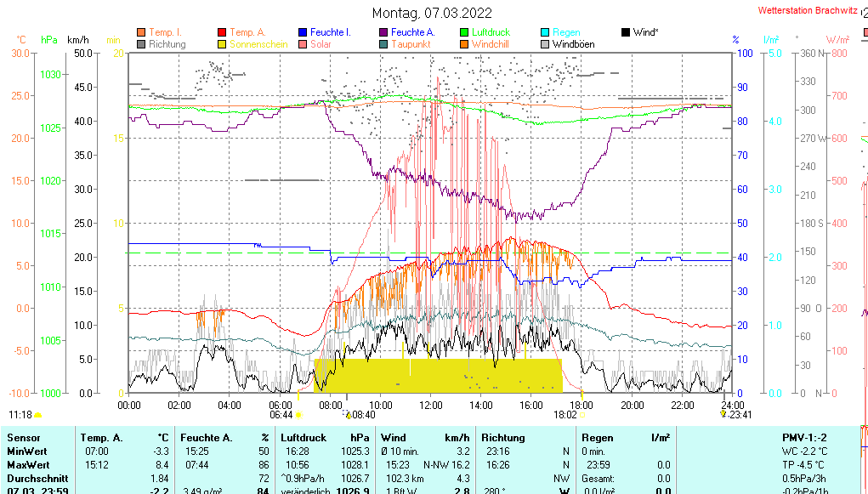868x494 pixels.
Task: Select the yellow Sonnenschein legend swatch
Action: (222, 44)
